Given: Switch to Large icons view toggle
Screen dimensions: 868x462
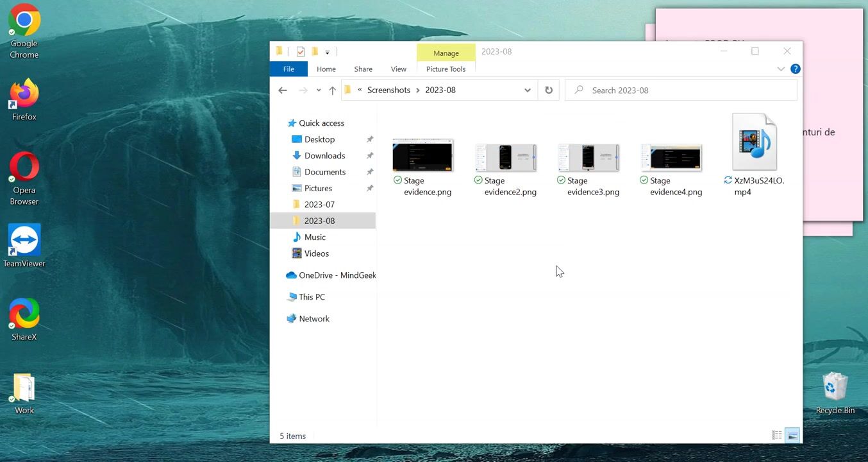Looking at the screenshot, I should pyautogui.click(x=792, y=436).
